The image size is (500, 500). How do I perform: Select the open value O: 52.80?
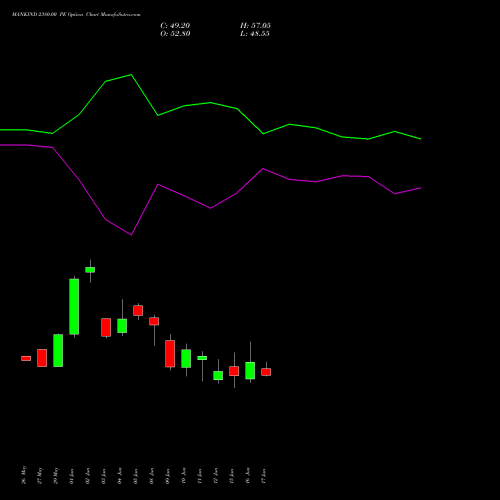(175, 34)
